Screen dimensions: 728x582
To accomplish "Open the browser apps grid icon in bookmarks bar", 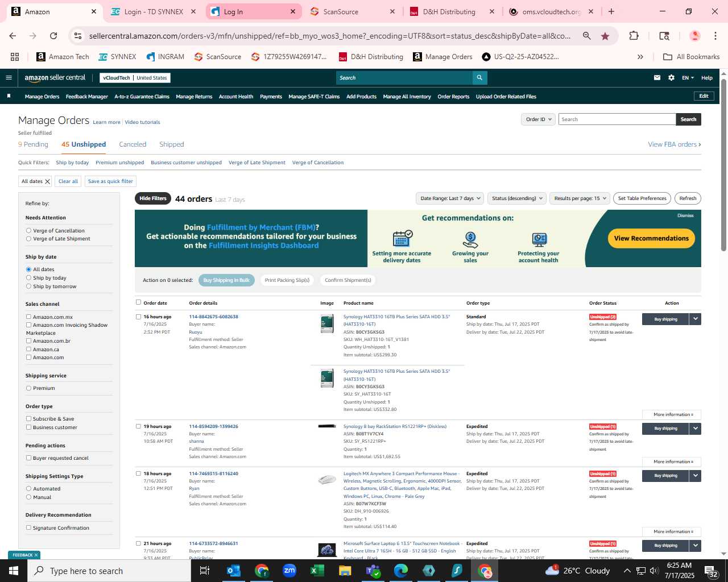I will tap(15, 57).
